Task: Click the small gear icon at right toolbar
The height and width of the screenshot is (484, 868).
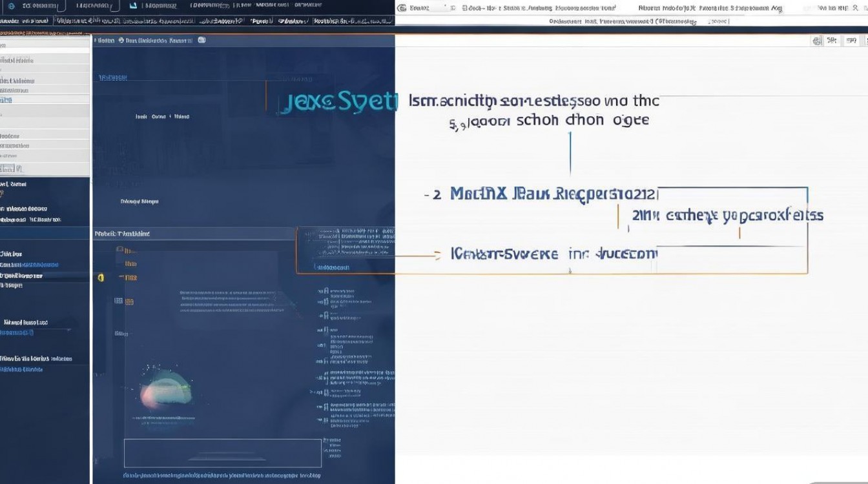Action: click(816, 41)
